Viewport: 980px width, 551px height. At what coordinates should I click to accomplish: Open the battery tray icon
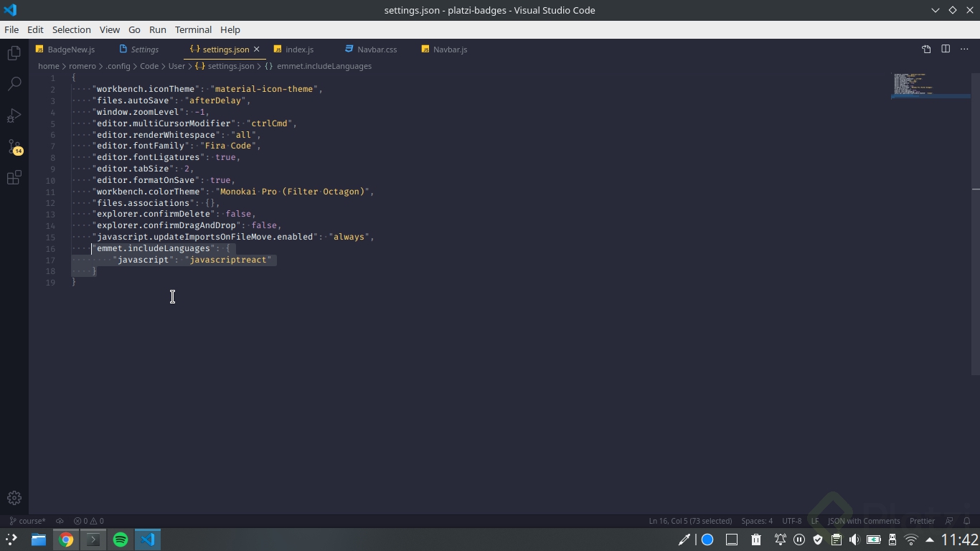pyautogui.click(x=874, y=540)
